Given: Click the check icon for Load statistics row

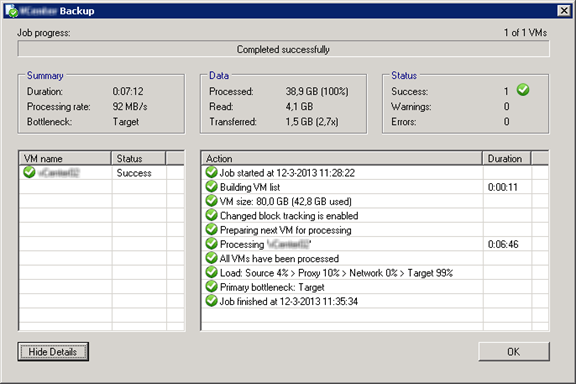Looking at the screenshot, I should (211, 272).
